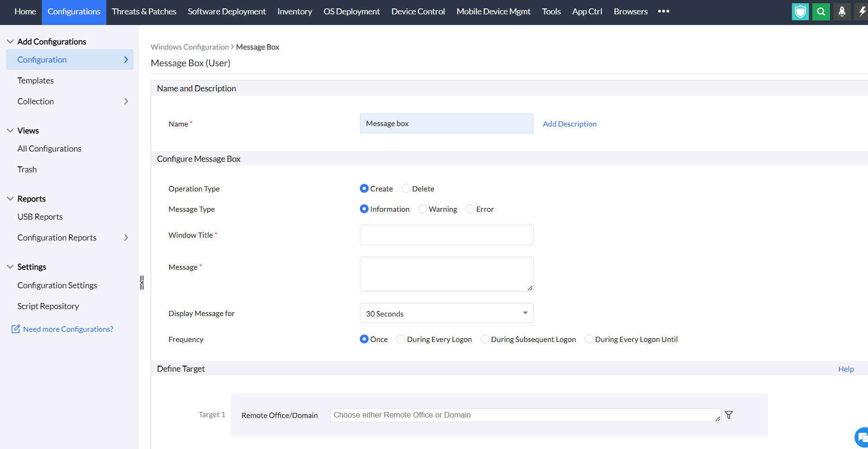Image resolution: width=868 pixels, height=449 pixels.
Task: Open the filter icon beside Remote Office/Domain
Action: (x=729, y=415)
